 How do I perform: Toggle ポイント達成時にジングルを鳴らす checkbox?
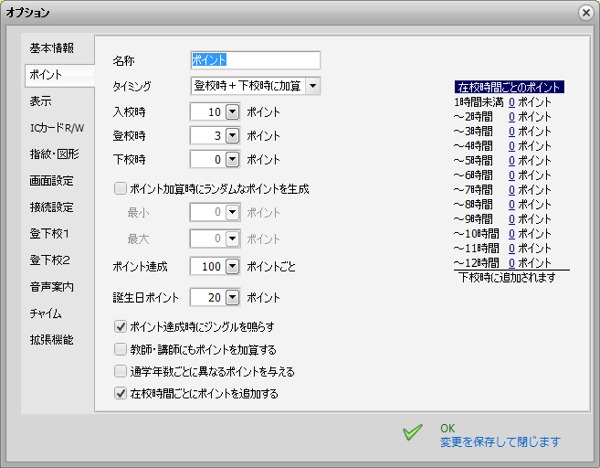pyautogui.click(x=121, y=326)
